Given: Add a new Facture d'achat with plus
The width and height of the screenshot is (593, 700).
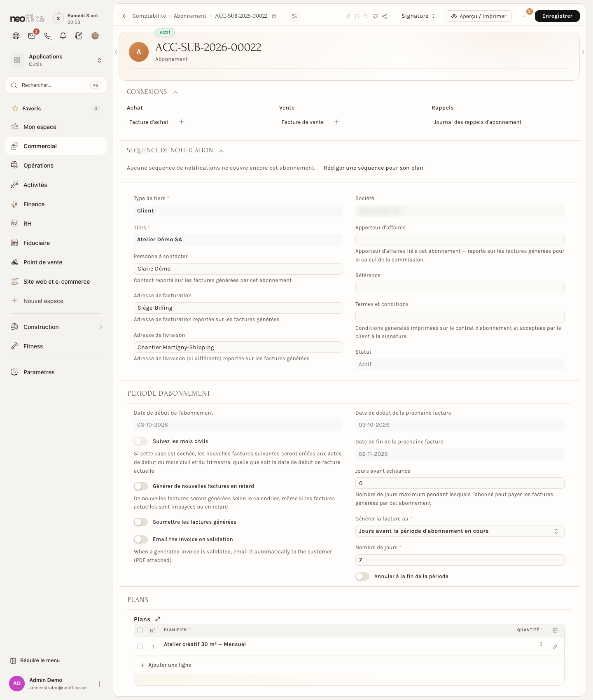Looking at the screenshot, I should [x=182, y=122].
